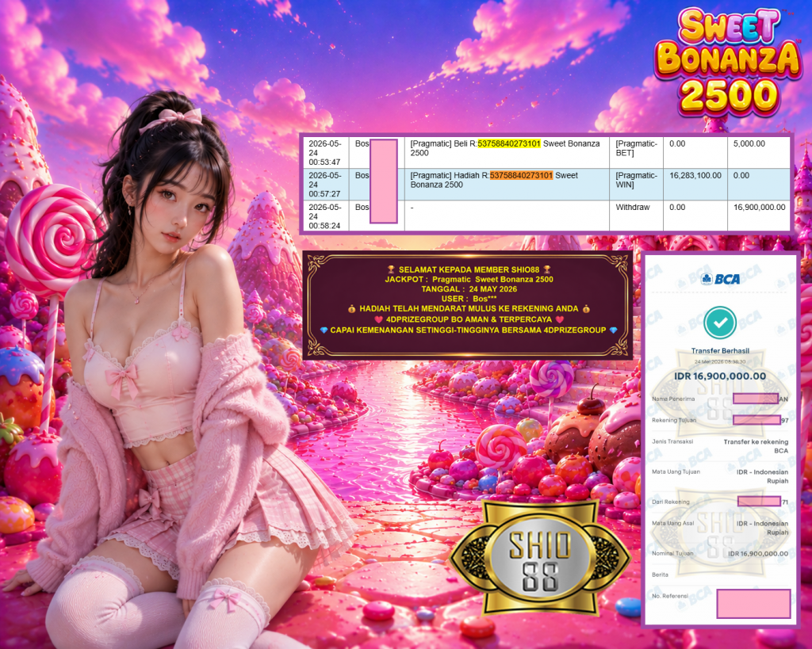Click the JACKPOT : Pragmatic Sweet Bonanza 2500 line

click(469, 280)
